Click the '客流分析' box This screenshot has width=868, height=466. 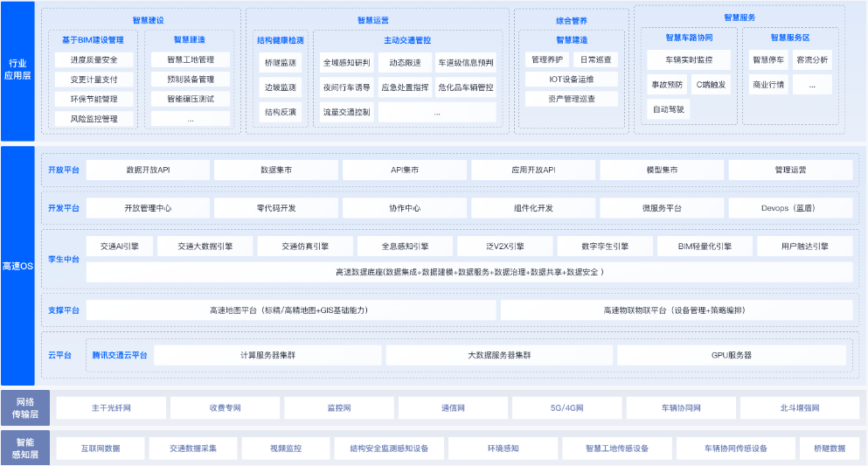(812, 59)
